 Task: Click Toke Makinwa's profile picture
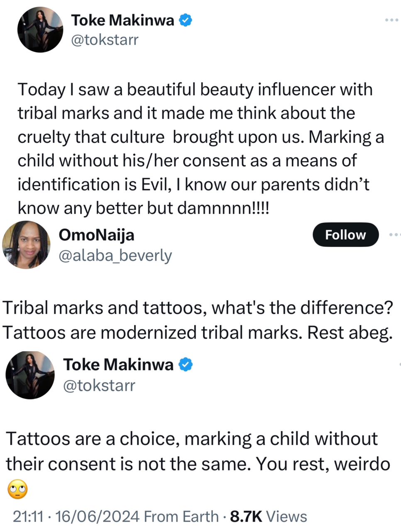pyautogui.click(x=40, y=30)
